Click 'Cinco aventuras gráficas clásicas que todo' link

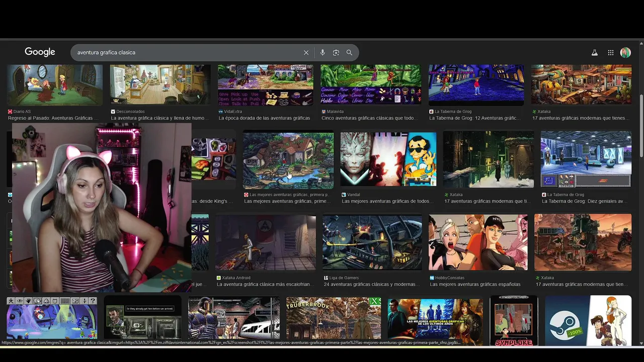tap(369, 118)
